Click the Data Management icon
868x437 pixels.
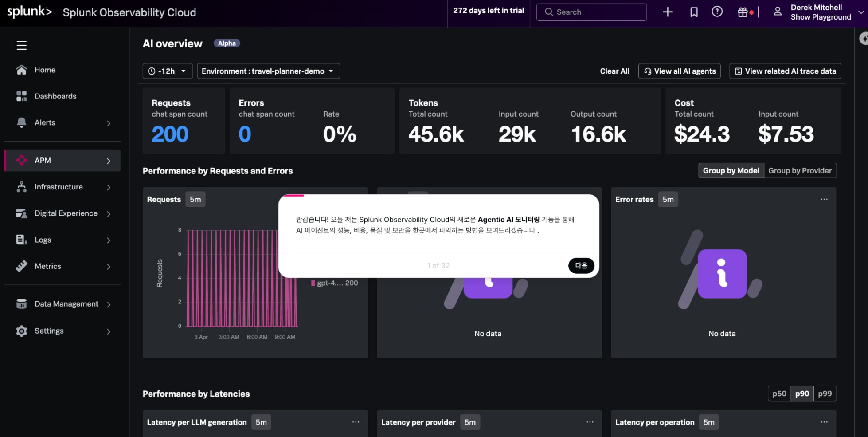21,304
